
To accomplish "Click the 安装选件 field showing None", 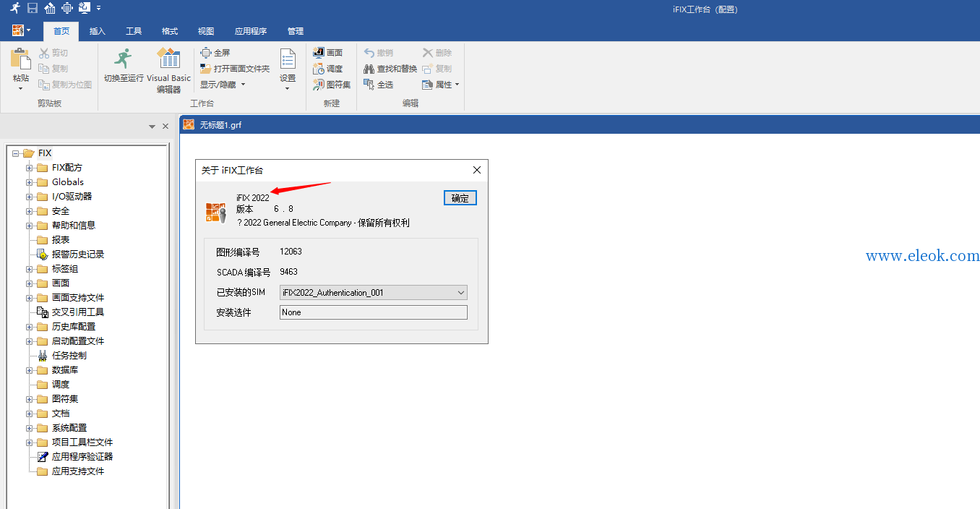I will click(374, 312).
